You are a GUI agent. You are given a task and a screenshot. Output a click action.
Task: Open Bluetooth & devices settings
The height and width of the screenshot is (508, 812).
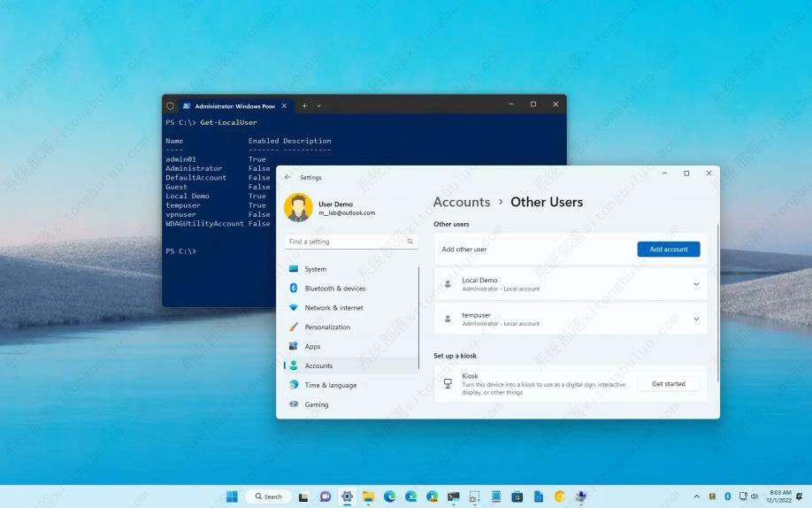[x=334, y=289]
